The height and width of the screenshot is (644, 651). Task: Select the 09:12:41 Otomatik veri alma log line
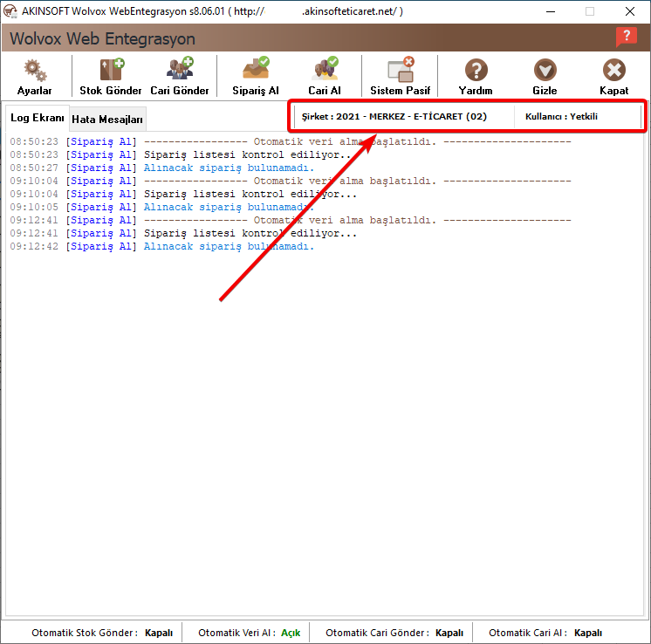point(291,220)
